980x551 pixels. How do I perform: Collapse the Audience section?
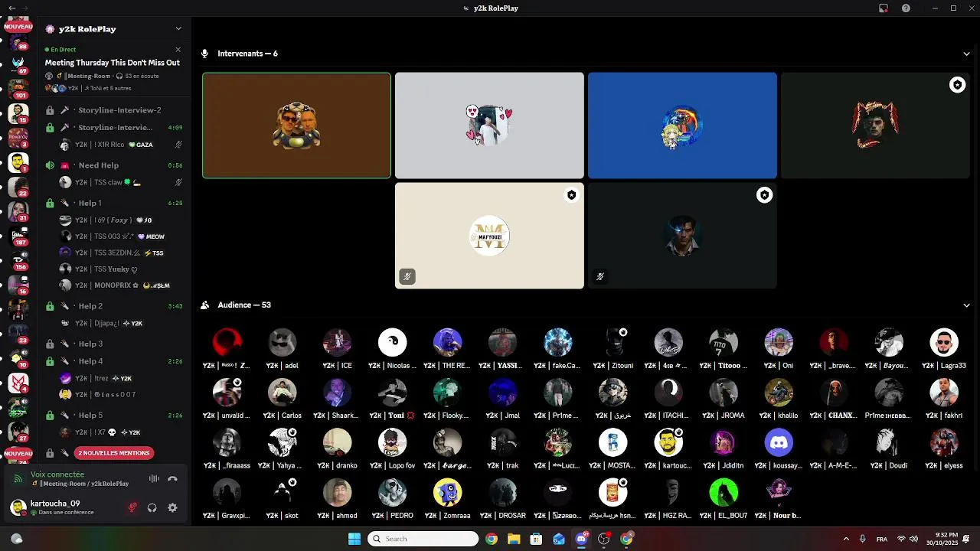point(966,305)
